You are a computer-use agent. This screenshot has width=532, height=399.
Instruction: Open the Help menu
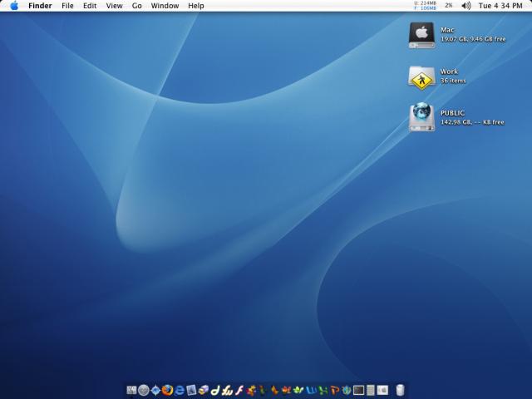coord(196,6)
